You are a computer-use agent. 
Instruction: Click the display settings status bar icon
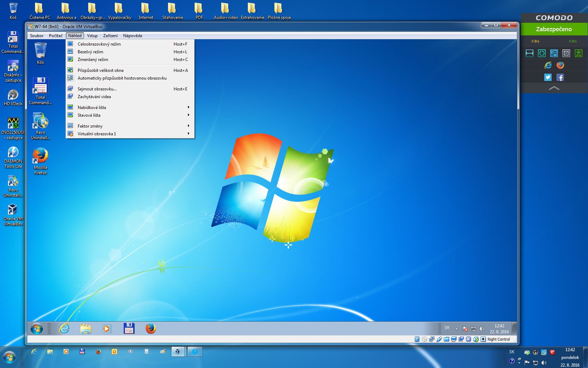click(454, 339)
